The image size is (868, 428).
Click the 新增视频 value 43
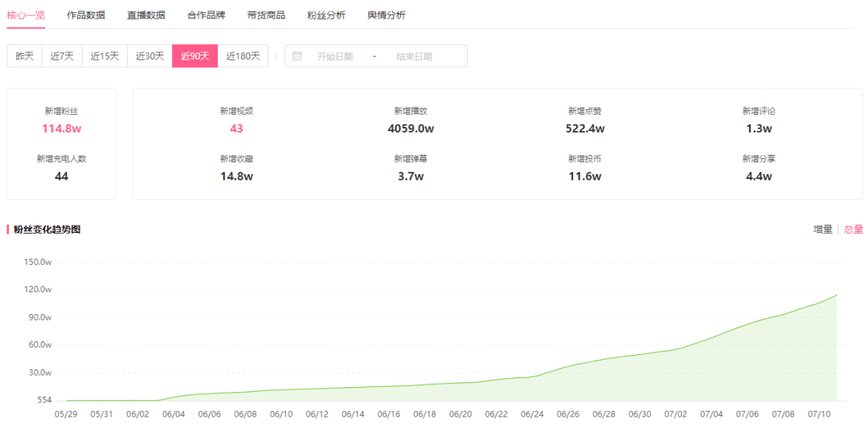click(x=236, y=128)
